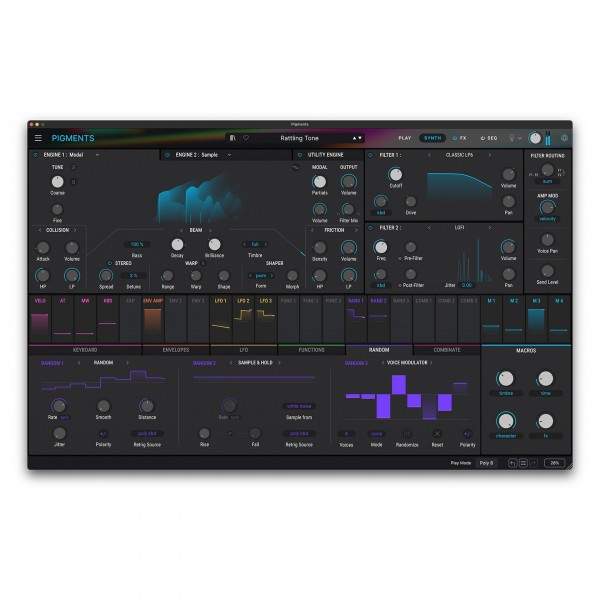Toggle Engine 2 power button

pos(167,155)
